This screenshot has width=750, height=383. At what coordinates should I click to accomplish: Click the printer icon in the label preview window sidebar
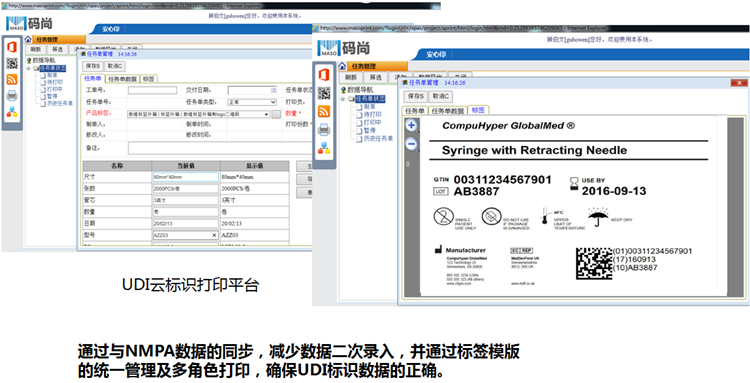coord(324,129)
